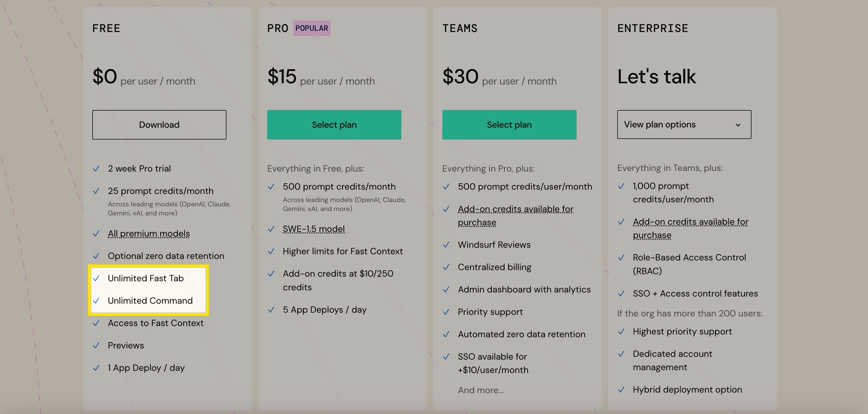The width and height of the screenshot is (868, 414).
Task: Click the Optional zero data retention feature
Action: pyautogui.click(x=166, y=256)
